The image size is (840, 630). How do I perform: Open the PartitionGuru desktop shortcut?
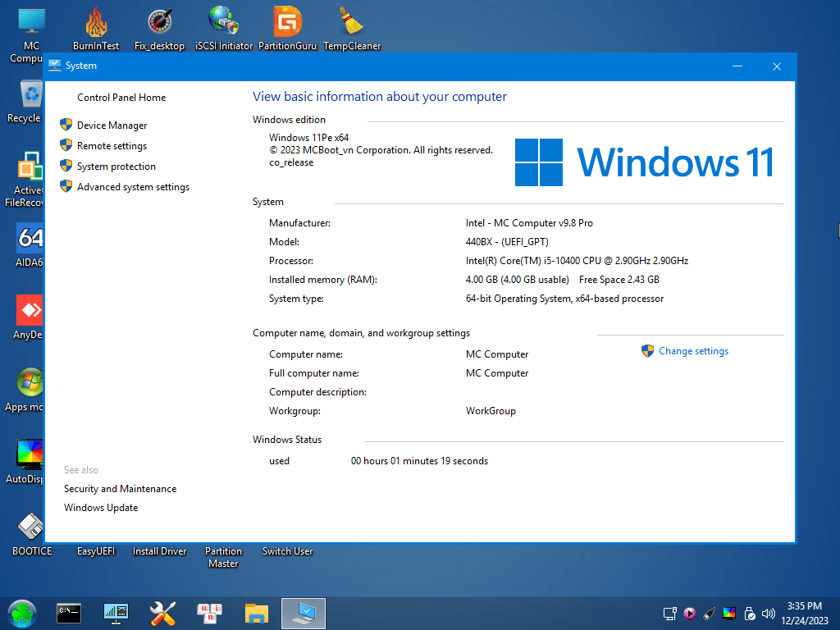(288, 25)
